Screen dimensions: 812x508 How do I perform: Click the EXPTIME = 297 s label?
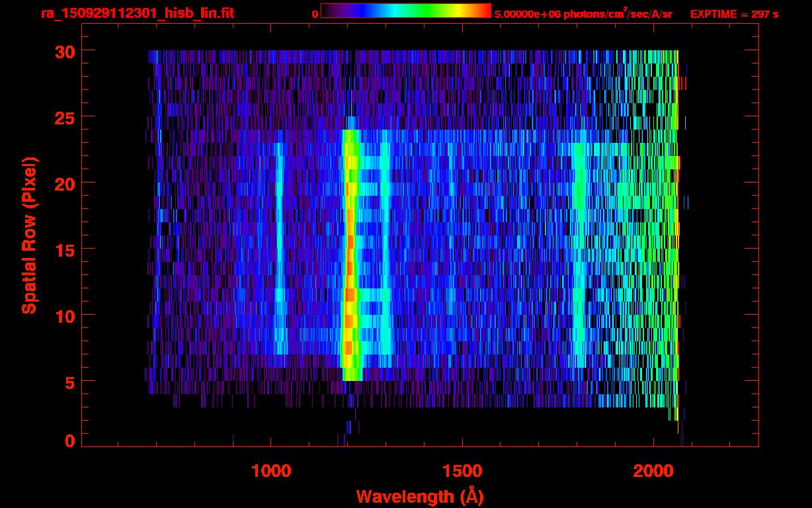[x=734, y=14]
